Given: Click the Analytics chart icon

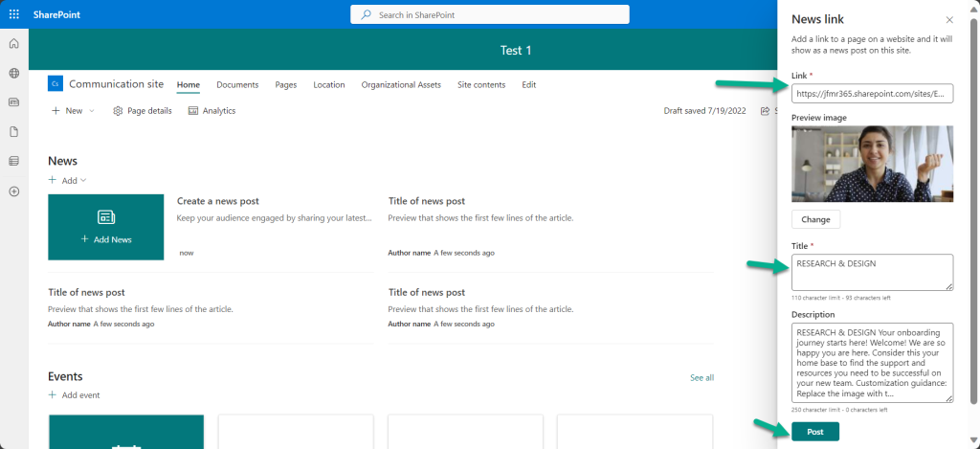Looking at the screenshot, I should [193, 111].
